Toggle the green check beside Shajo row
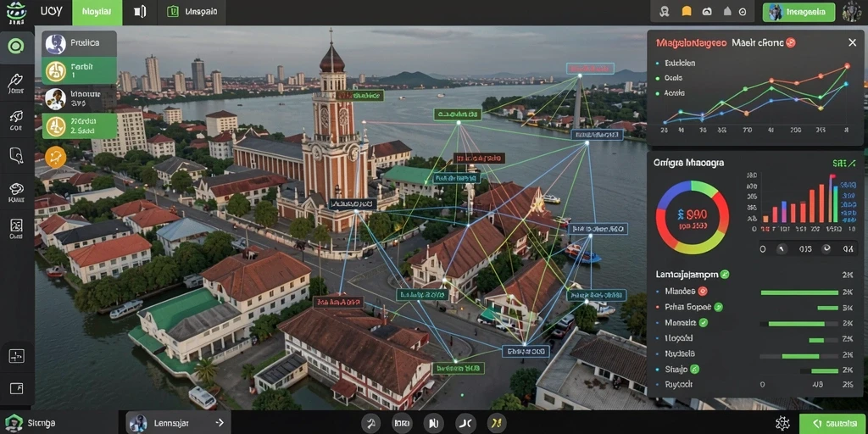 (695, 370)
